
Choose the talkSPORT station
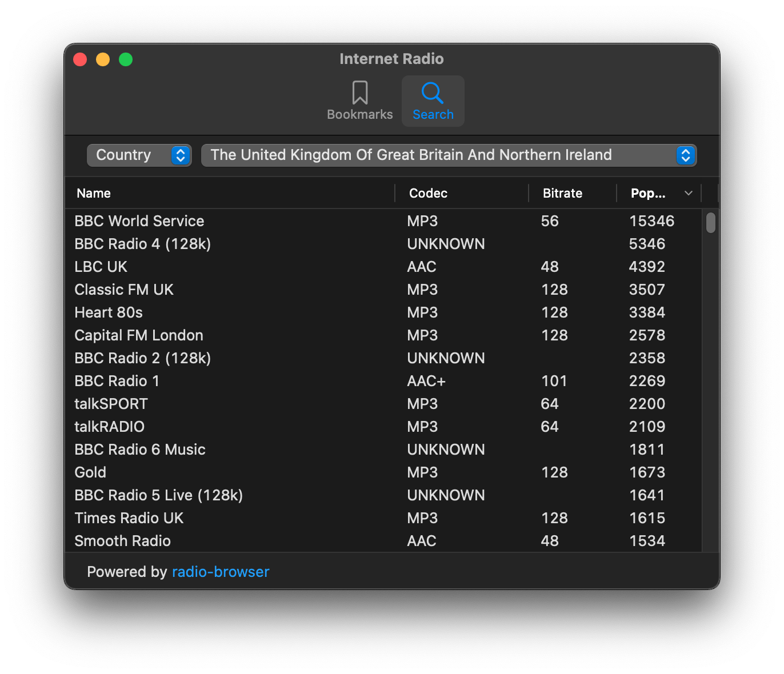click(x=383, y=404)
